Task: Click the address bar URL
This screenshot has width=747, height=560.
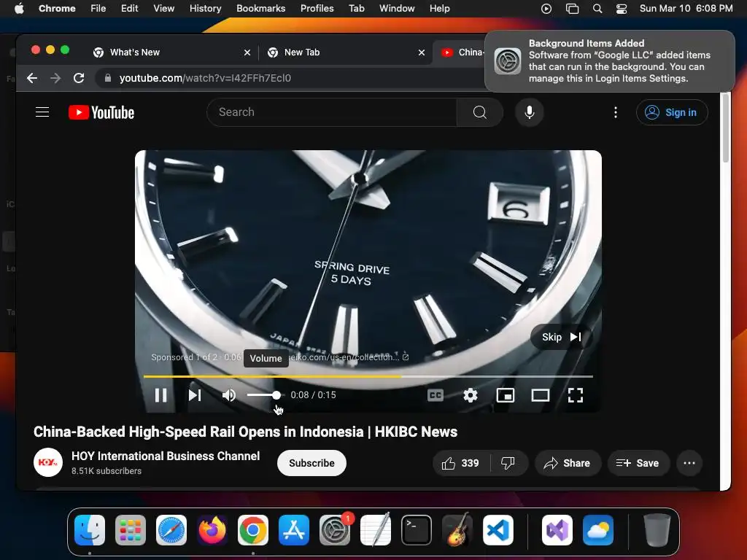Action: coord(205,78)
